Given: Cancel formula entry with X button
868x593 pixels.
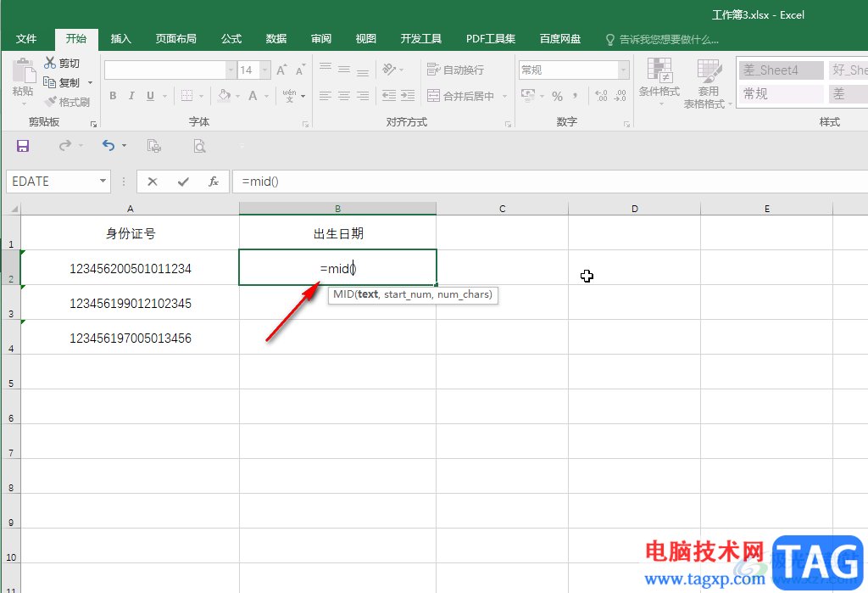Looking at the screenshot, I should point(153,182).
